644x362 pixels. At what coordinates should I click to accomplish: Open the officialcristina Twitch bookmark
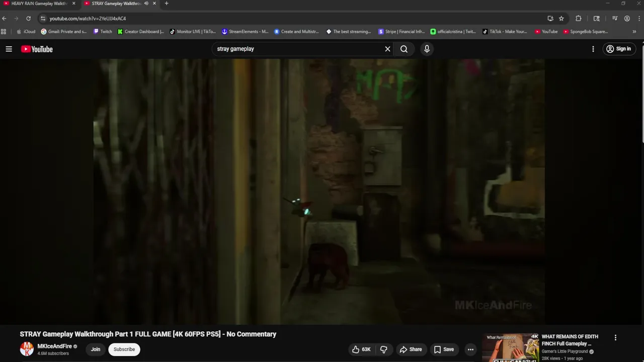click(453, 32)
